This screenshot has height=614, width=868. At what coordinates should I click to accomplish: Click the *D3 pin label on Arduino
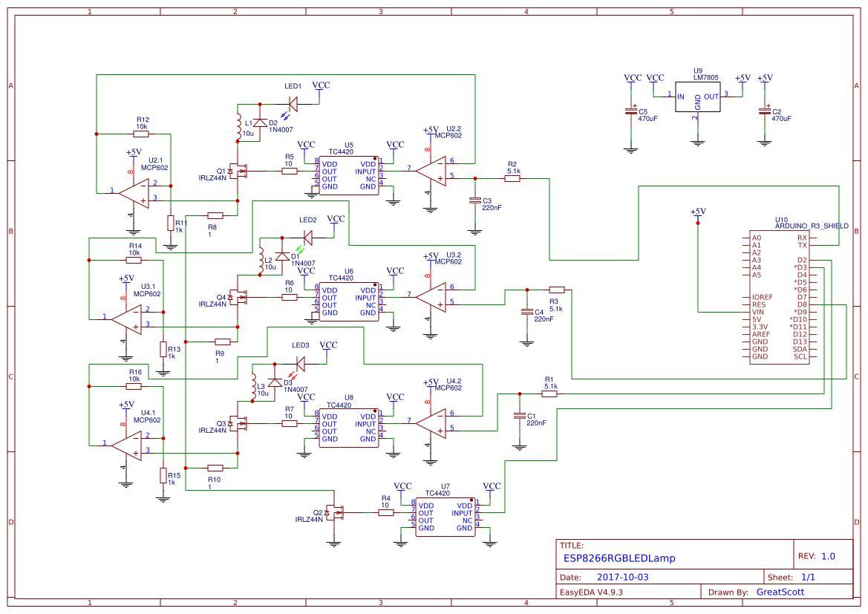[x=800, y=267]
